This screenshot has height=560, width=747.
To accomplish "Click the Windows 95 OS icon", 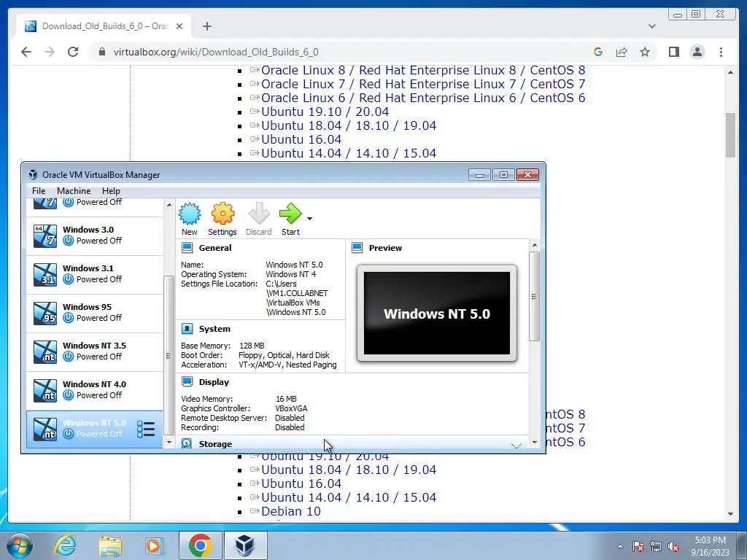I will click(45, 314).
